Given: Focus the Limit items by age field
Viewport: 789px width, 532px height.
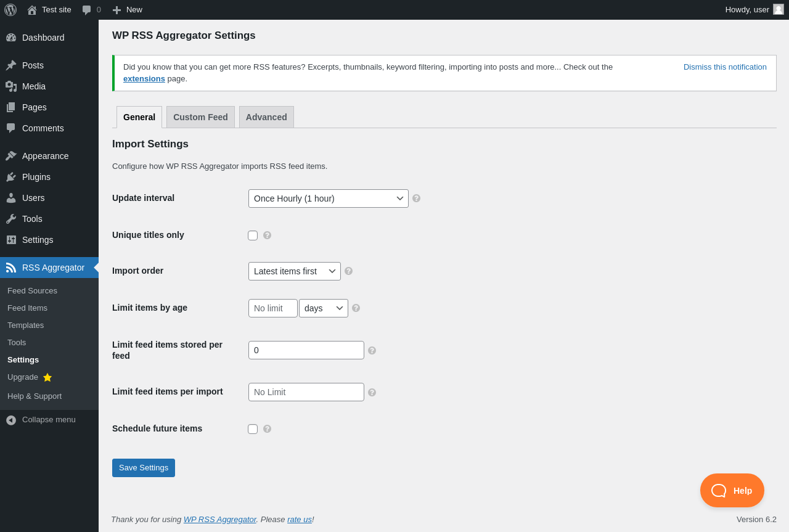Looking at the screenshot, I should click(x=273, y=308).
